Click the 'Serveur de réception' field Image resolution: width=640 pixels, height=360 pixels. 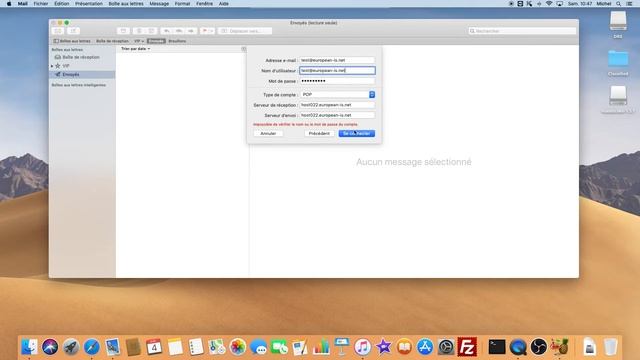(x=337, y=105)
